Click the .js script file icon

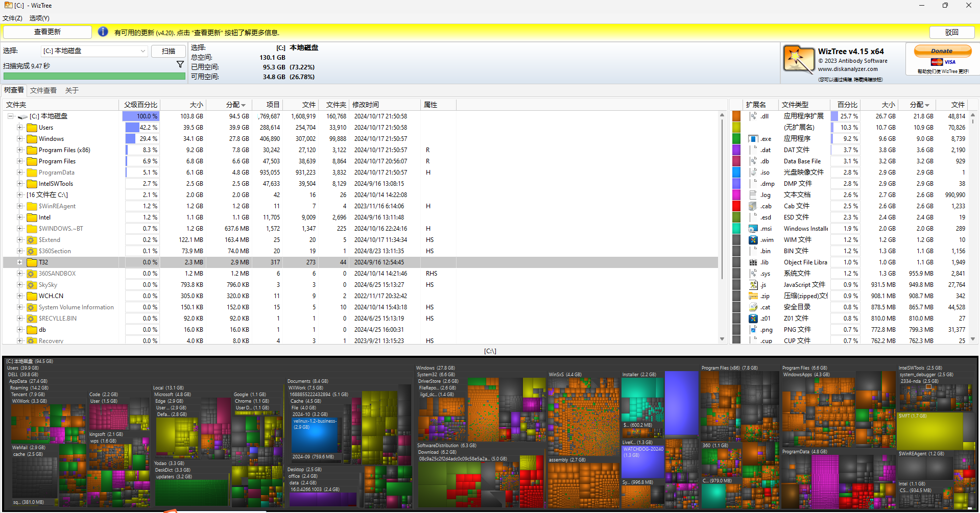click(x=753, y=285)
